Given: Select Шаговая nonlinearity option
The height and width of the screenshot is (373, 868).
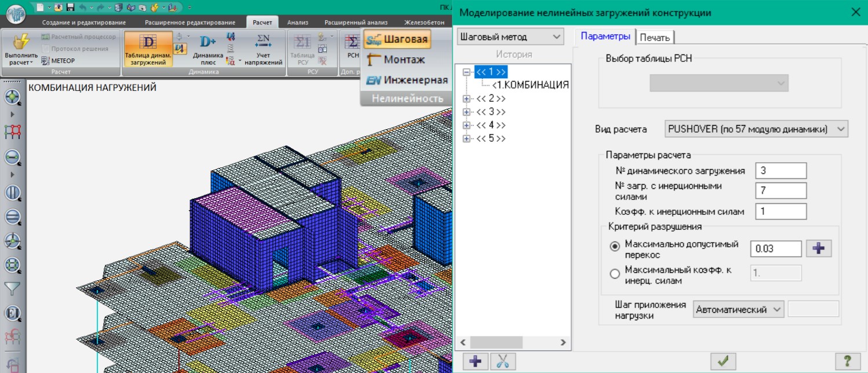Looking at the screenshot, I should [397, 39].
